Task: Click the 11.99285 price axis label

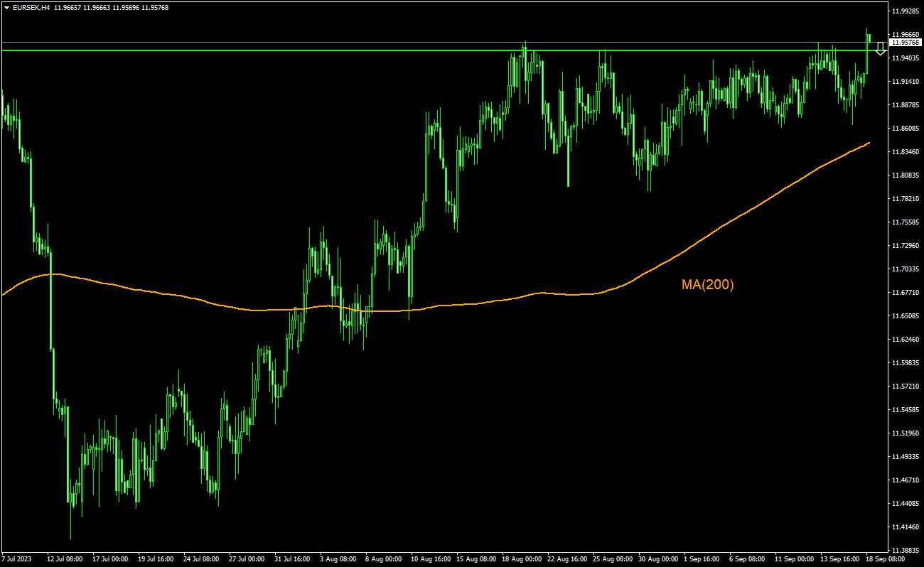Action: pyautogui.click(x=906, y=11)
